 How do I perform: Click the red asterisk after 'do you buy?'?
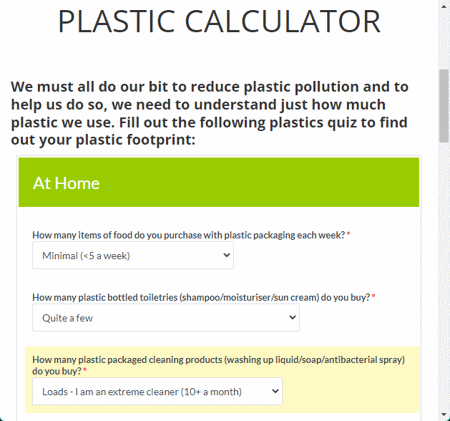click(x=85, y=370)
